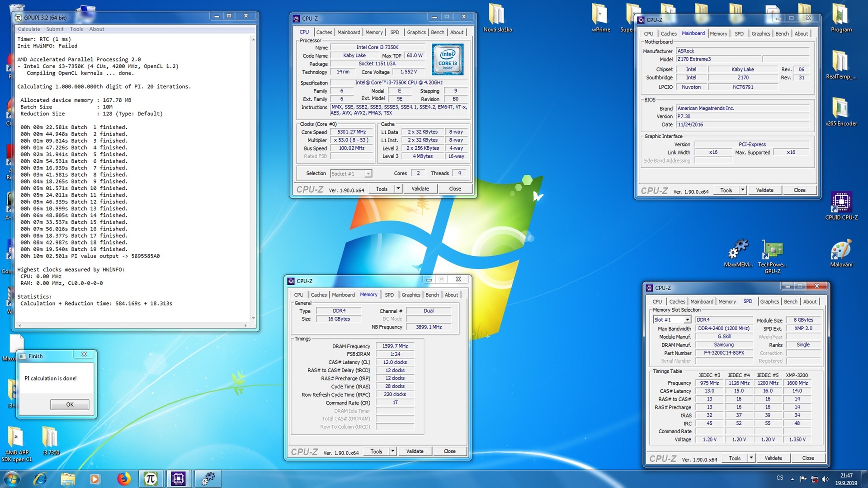Open the AMD APP SDK open CL folder
This screenshot has width=868, height=488.
click(x=17, y=444)
